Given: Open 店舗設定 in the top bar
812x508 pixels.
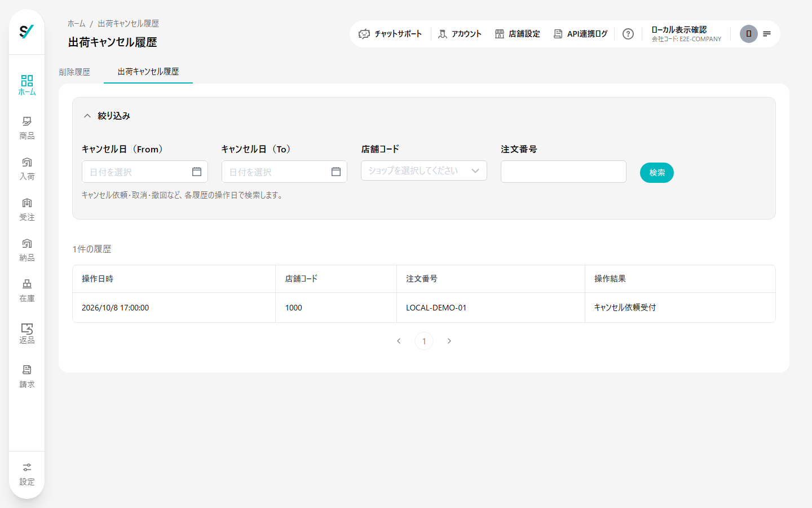Looking at the screenshot, I should [517, 34].
